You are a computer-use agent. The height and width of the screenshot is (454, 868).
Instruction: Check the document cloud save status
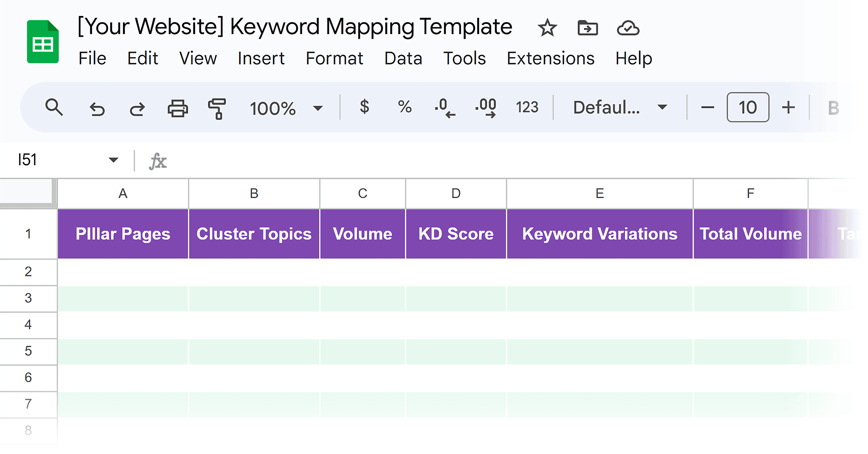(629, 28)
